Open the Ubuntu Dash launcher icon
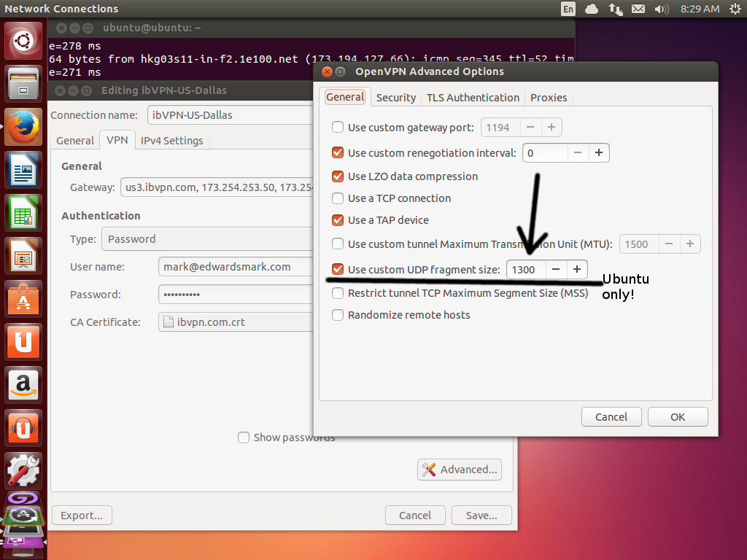747x560 pixels. pyautogui.click(x=23, y=41)
